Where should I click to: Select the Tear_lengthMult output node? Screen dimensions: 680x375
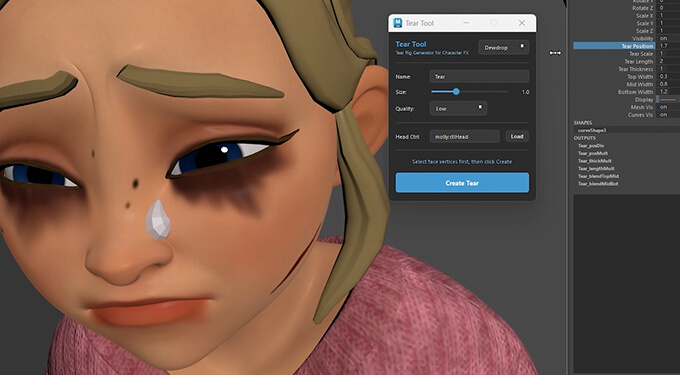596,168
